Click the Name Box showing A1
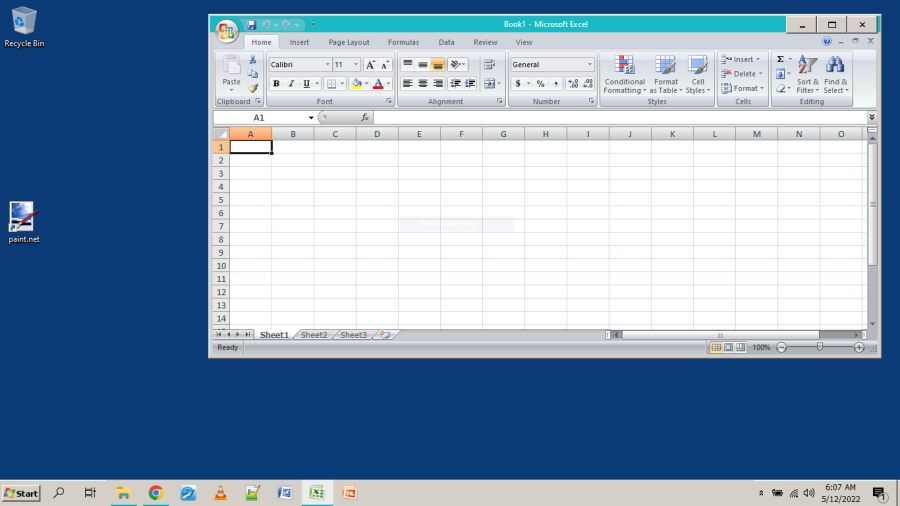The width and height of the screenshot is (900, 506). coord(260,118)
